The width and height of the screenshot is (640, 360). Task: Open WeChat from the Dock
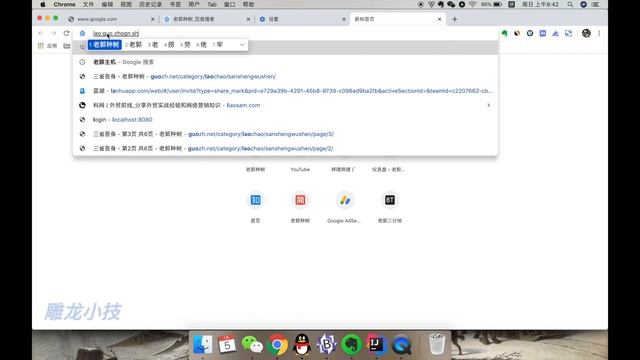click(252, 345)
